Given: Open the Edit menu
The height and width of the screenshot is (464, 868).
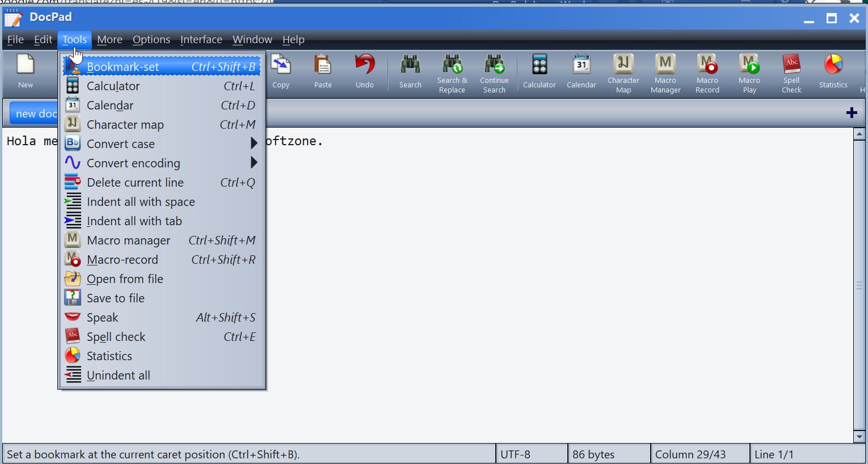Looking at the screenshot, I should [x=43, y=40].
